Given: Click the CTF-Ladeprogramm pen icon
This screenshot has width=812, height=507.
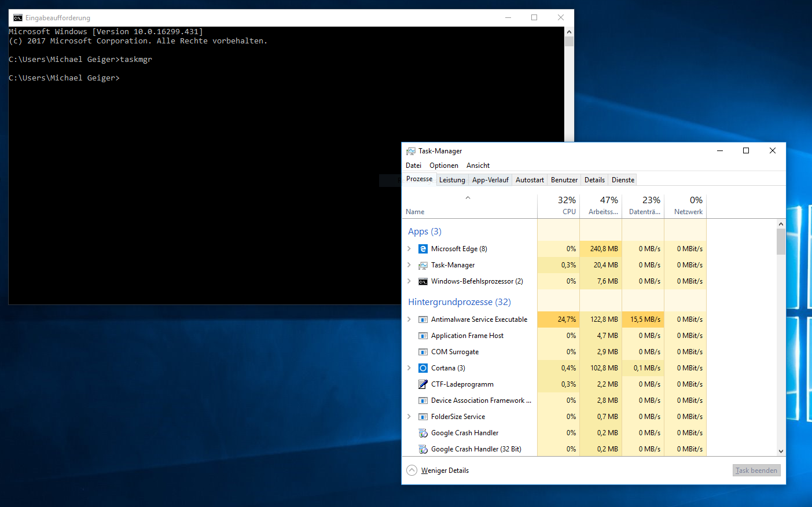Looking at the screenshot, I should click(423, 384).
